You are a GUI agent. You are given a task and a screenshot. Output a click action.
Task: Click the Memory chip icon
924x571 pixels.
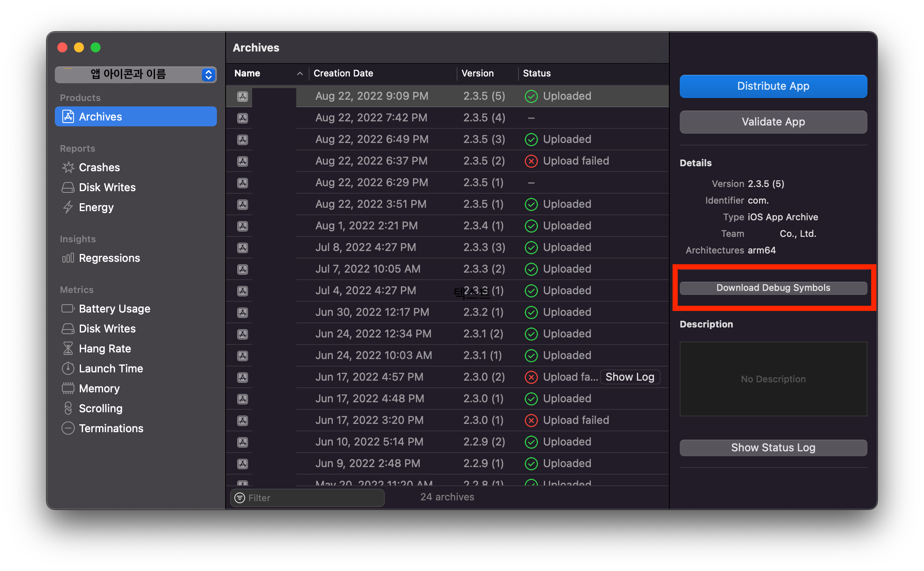point(68,389)
